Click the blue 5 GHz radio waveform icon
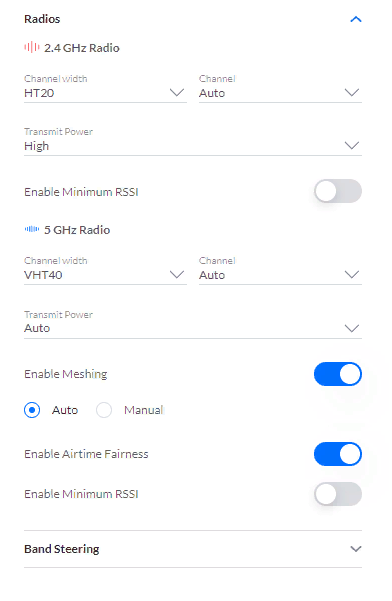The width and height of the screenshot is (392, 601). (32, 229)
